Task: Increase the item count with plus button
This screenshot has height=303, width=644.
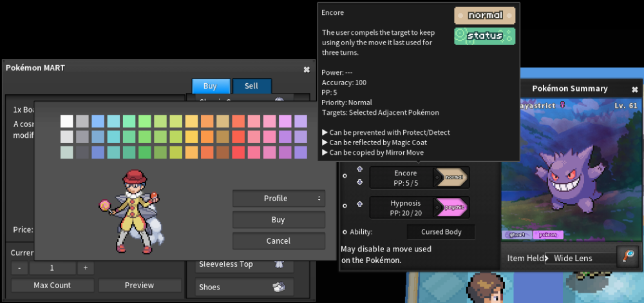Action: [x=86, y=268]
